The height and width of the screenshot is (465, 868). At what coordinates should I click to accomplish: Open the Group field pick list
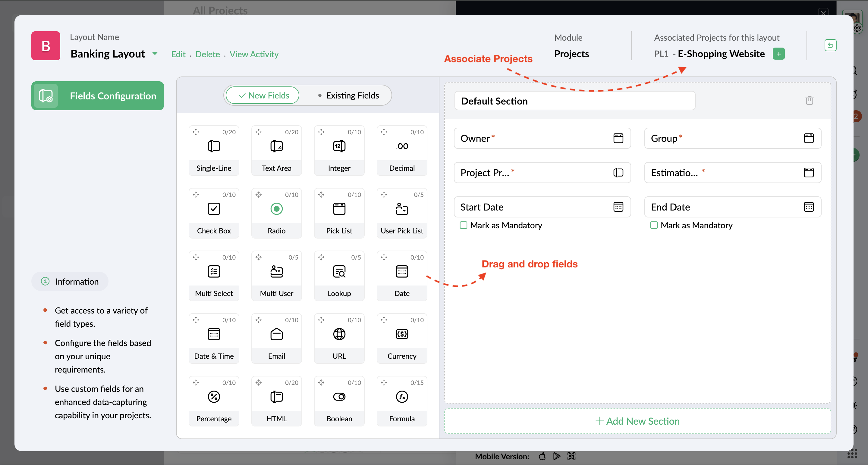808,138
